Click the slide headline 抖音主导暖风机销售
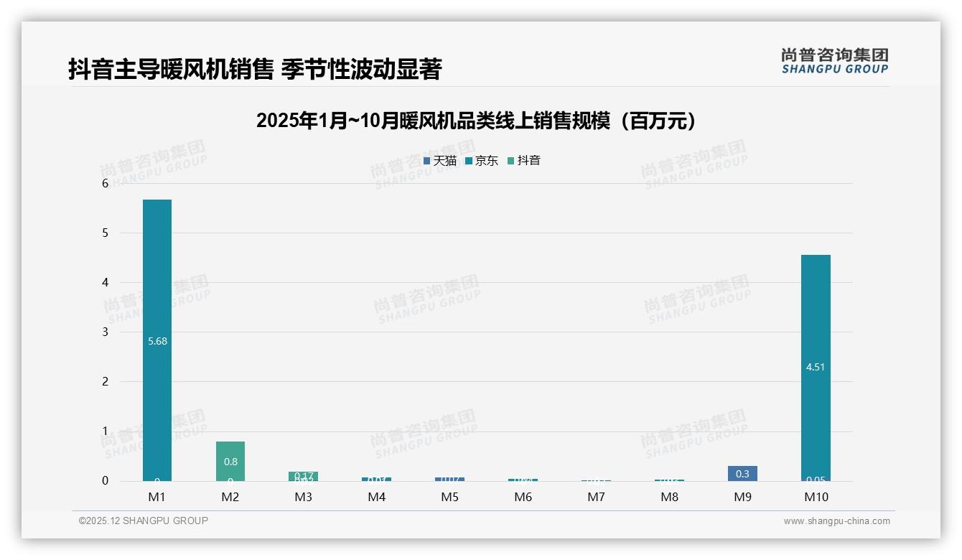Viewport: 962px width, 560px height. pyautogui.click(x=255, y=70)
